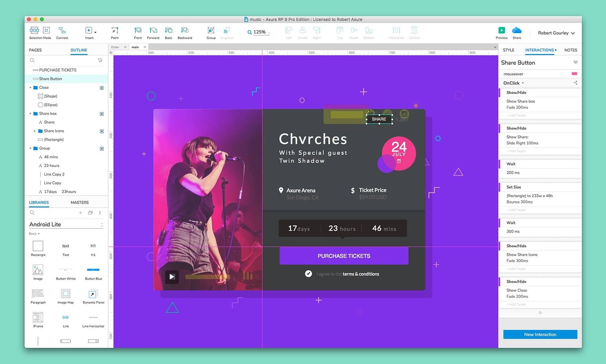The width and height of the screenshot is (606, 364).
Task: Select the Point tool
Action: click(115, 30)
